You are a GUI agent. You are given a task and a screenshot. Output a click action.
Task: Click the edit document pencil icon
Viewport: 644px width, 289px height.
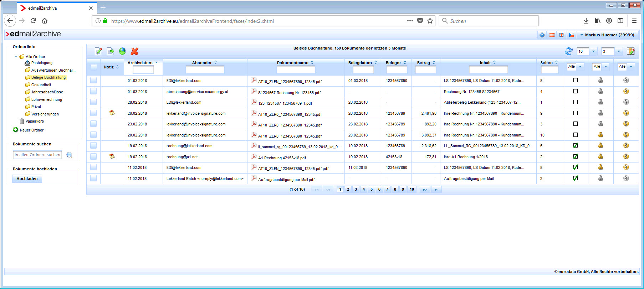point(98,51)
